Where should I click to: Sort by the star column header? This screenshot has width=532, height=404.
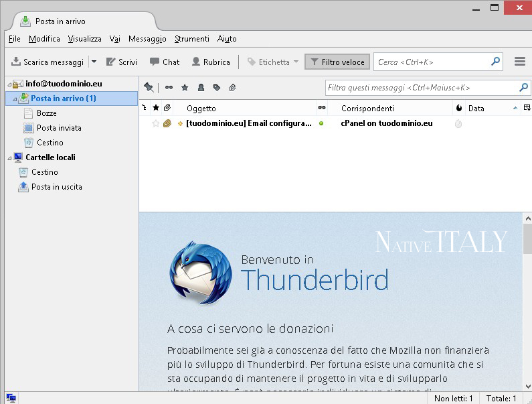coord(156,108)
